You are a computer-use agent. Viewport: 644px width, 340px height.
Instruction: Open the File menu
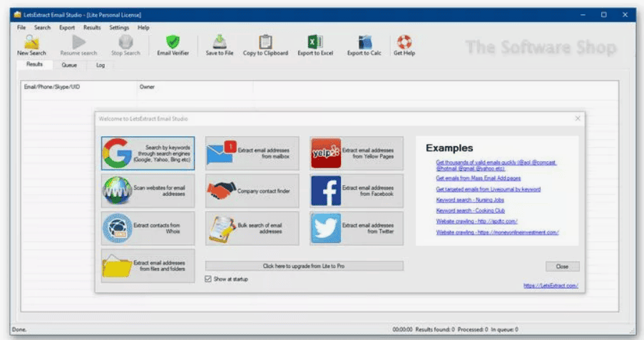[21, 28]
